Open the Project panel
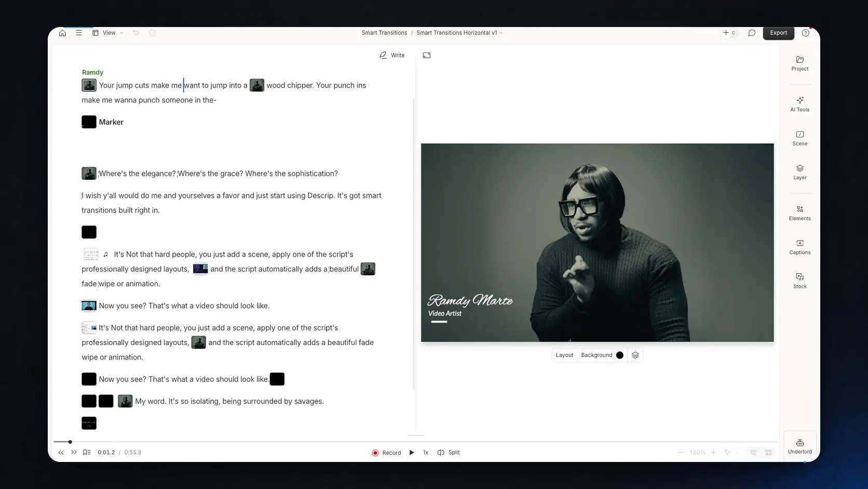868x489 pixels. pos(799,63)
